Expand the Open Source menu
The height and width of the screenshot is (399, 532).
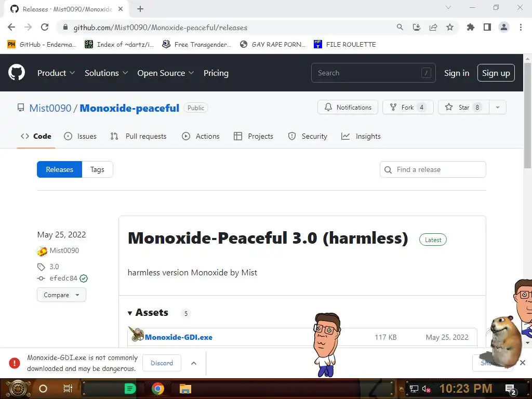coord(166,73)
